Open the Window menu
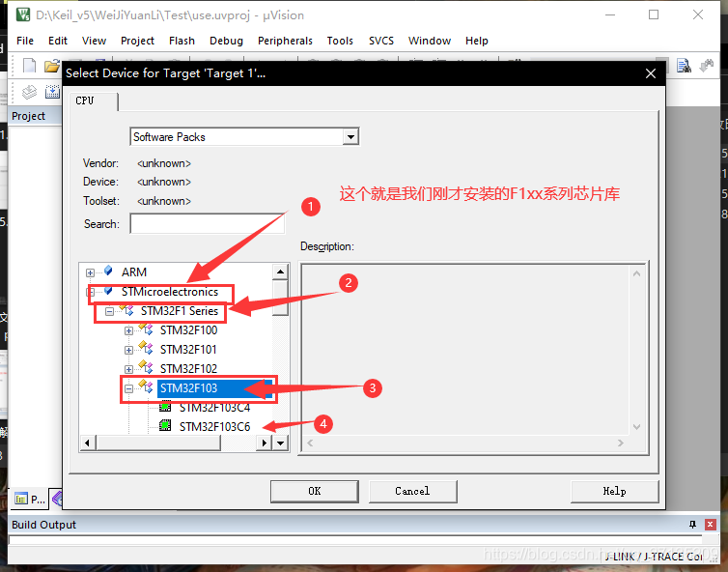728x572 pixels. (430, 41)
